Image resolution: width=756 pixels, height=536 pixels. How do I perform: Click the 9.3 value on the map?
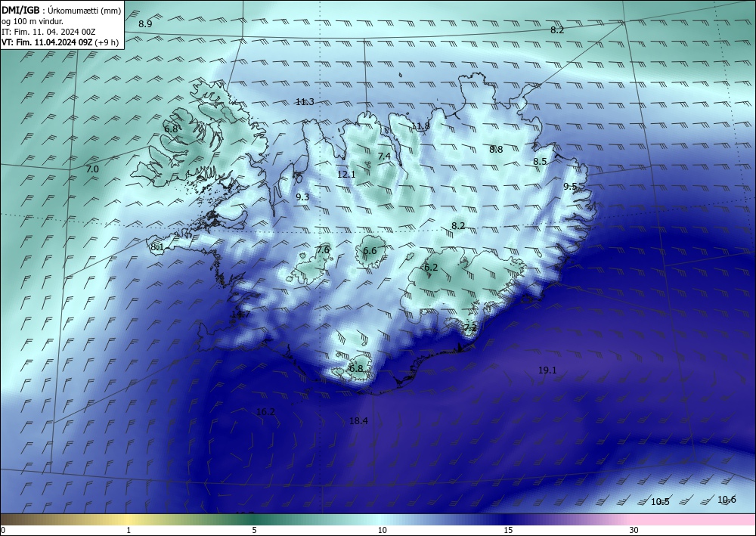302,197
